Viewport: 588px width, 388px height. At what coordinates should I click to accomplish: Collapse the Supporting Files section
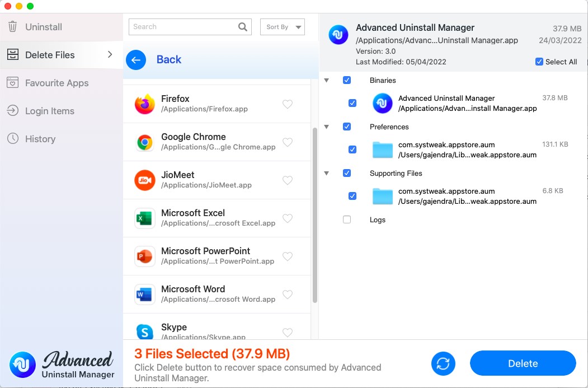327,174
